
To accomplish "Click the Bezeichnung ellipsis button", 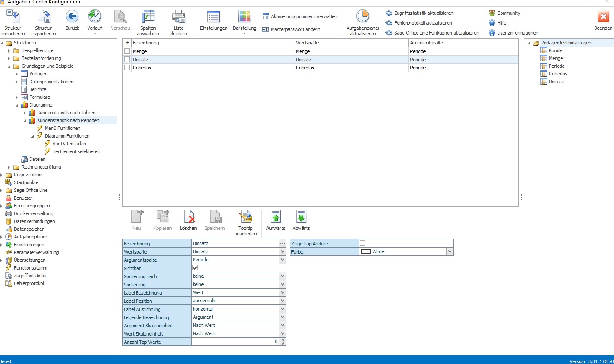I will tap(282, 243).
